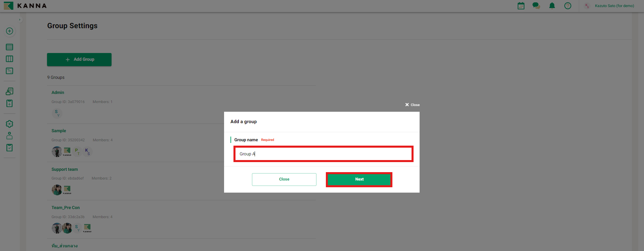This screenshot has height=251, width=644.
Task: Click the KANNA logo in header
Action: point(26,6)
